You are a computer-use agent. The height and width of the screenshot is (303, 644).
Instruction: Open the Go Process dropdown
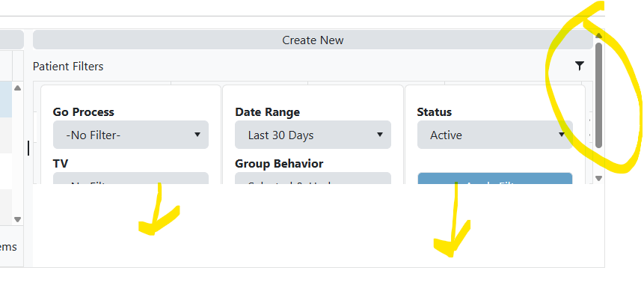click(131, 135)
